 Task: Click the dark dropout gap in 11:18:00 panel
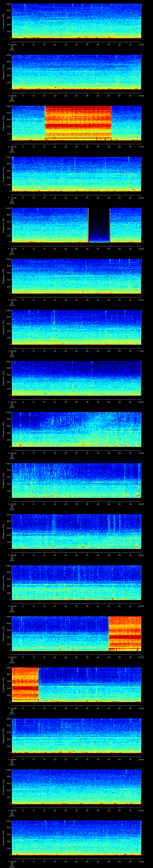click(99, 225)
